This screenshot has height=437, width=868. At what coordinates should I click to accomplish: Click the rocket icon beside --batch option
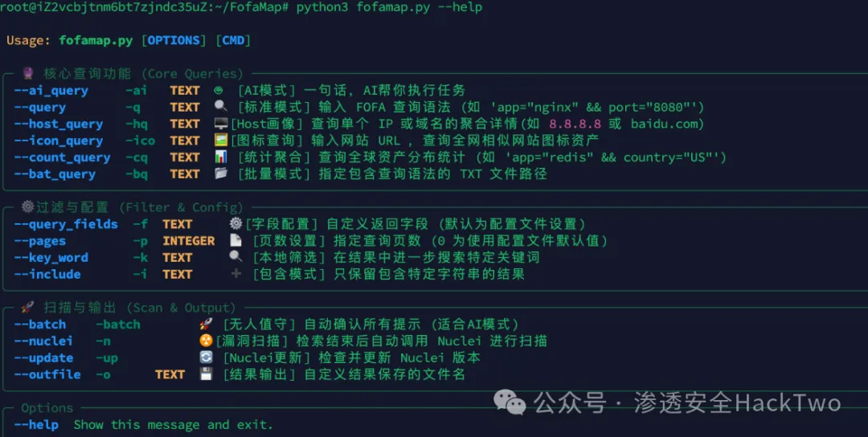coord(207,325)
